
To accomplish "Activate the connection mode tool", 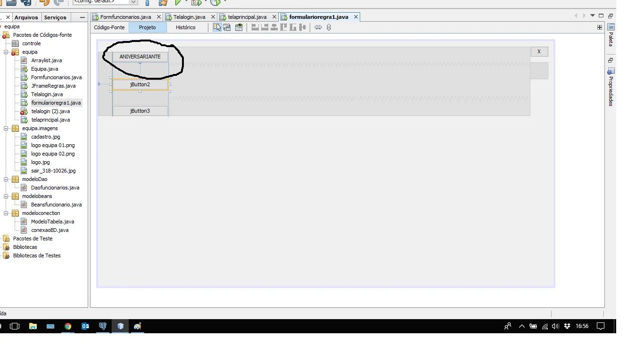I will (x=227, y=27).
